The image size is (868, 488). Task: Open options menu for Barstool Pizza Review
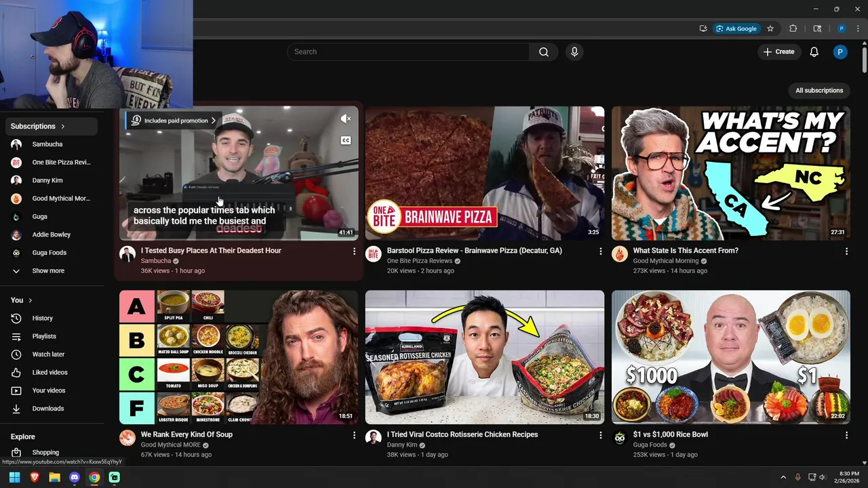tap(600, 251)
